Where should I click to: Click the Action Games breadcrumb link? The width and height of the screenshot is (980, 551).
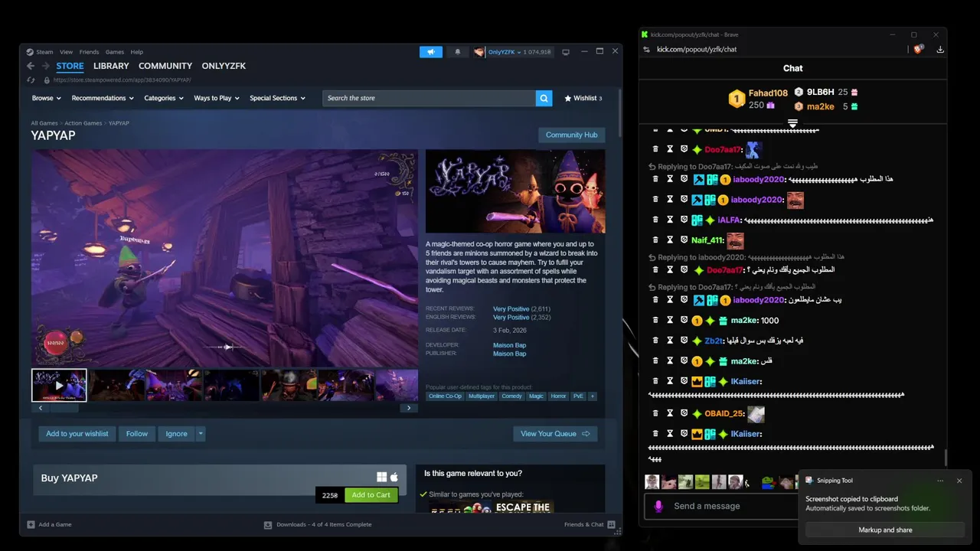[x=83, y=123]
